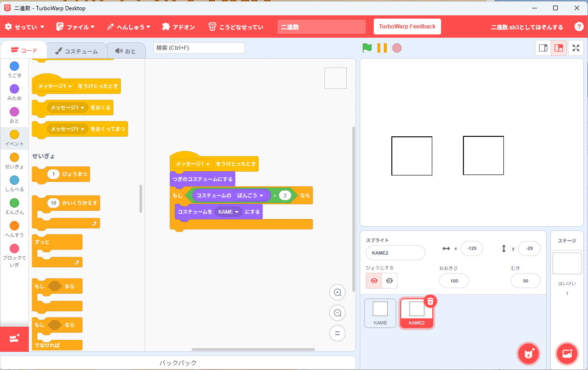588x370 pixels.
Task: Show the sprite with the eye button
Action: click(x=374, y=281)
